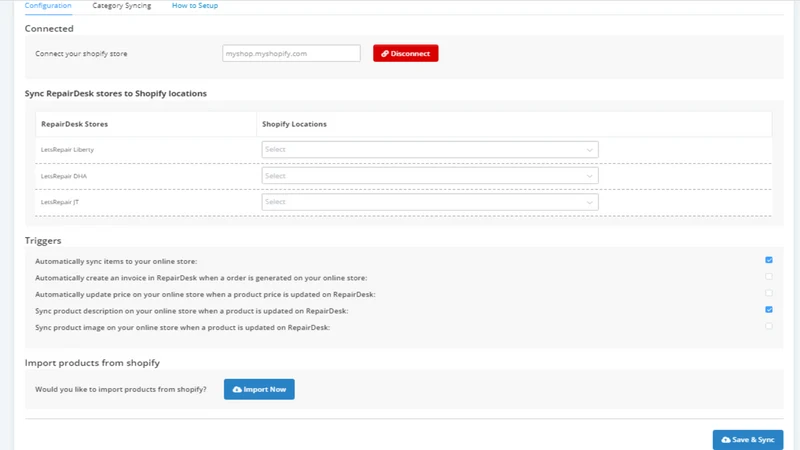Click the cloud icon on Import Now
800x450 pixels.
pyautogui.click(x=237, y=389)
